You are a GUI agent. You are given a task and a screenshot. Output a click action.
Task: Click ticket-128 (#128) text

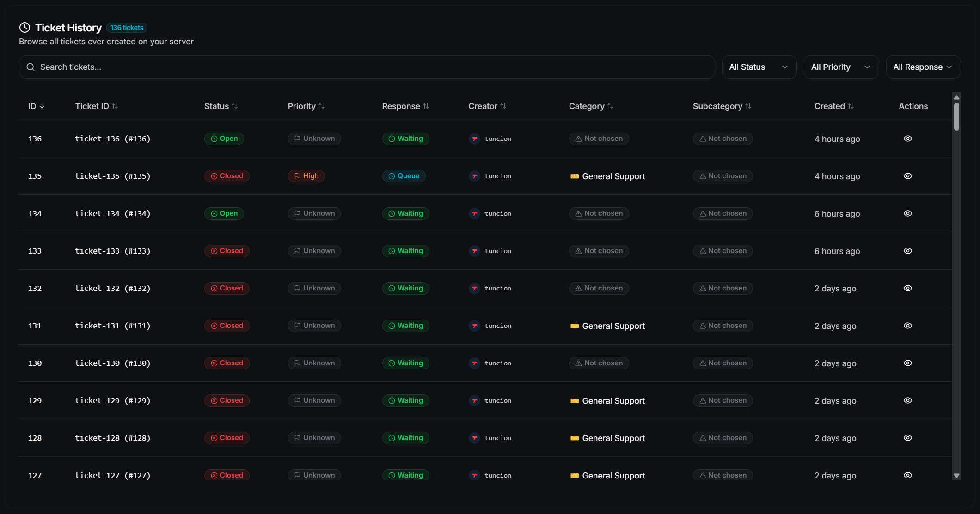point(113,438)
